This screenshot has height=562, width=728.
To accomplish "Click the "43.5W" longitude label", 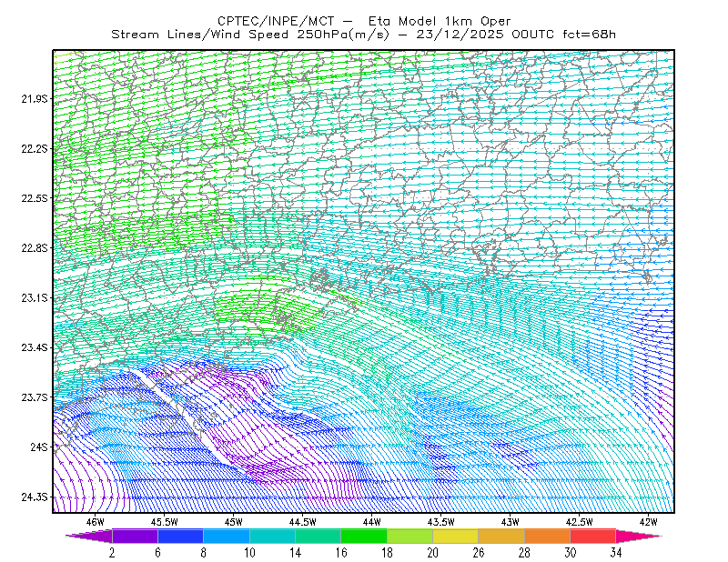I will tap(441, 522).
